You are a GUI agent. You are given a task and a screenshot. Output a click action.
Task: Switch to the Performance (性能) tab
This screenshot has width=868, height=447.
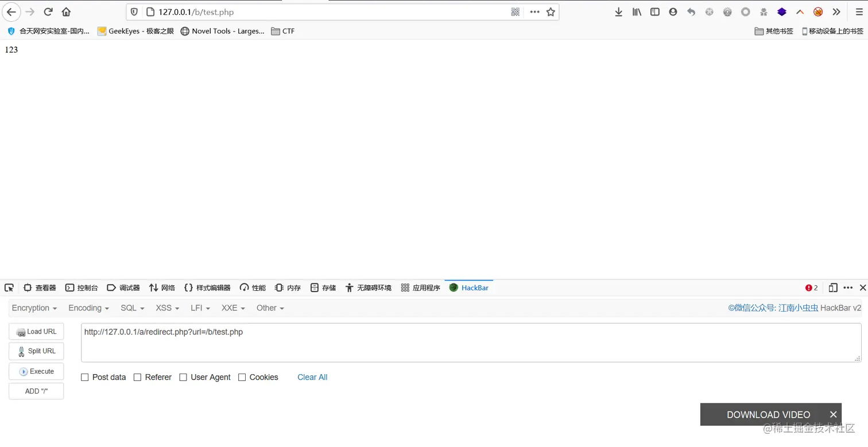[253, 287]
